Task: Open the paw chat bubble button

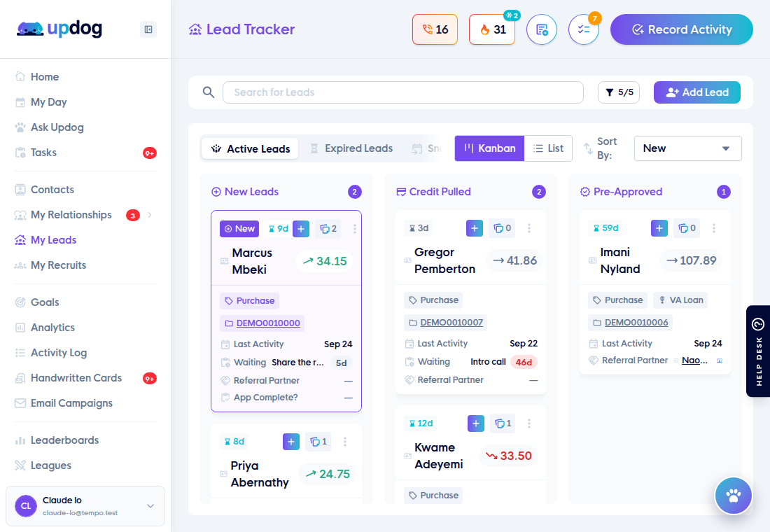Action: coord(733,496)
